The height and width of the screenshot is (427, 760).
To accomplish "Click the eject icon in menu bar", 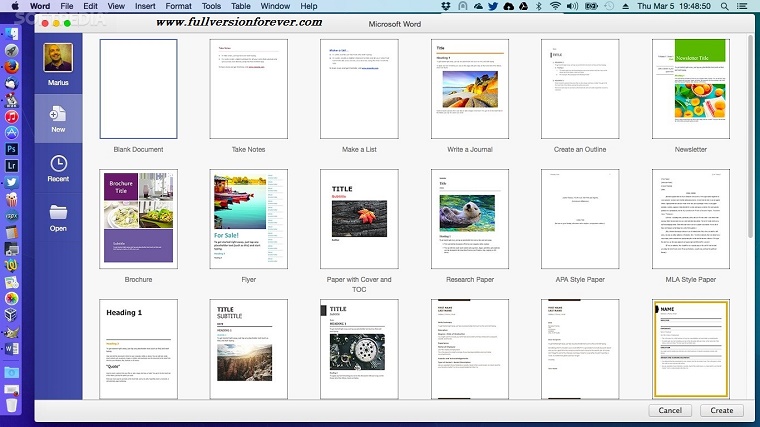I will click(626, 6).
